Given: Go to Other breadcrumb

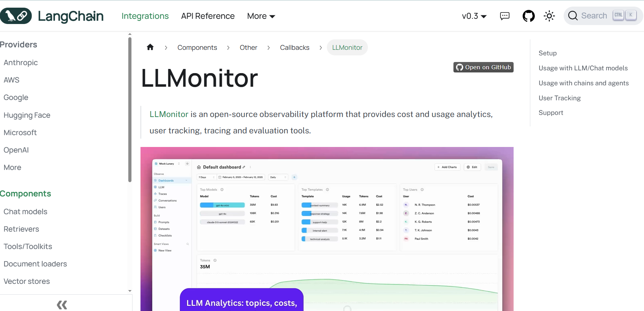Looking at the screenshot, I should point(248,47).
